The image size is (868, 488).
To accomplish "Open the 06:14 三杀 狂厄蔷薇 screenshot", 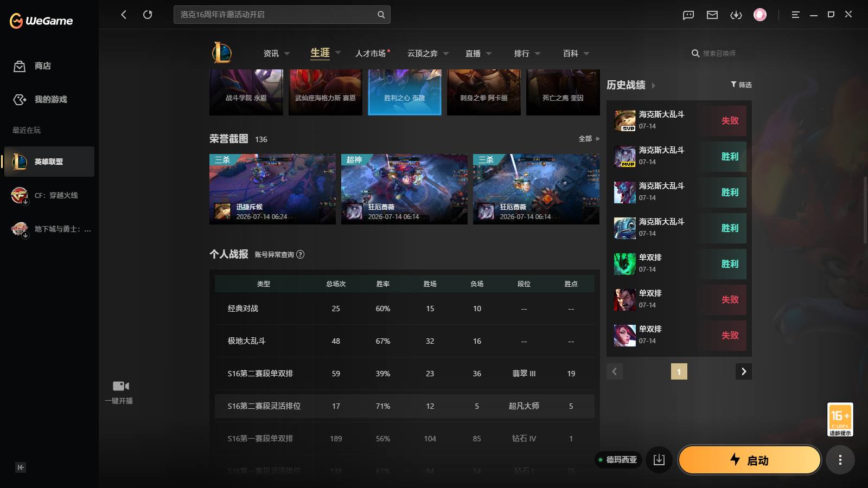I will pos(536,189).
